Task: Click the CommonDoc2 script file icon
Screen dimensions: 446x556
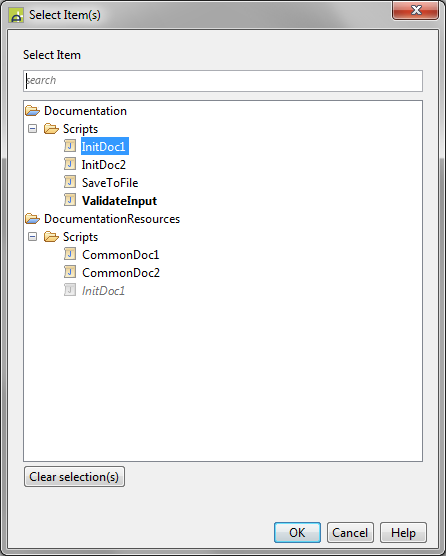Action: coord(70,272)
